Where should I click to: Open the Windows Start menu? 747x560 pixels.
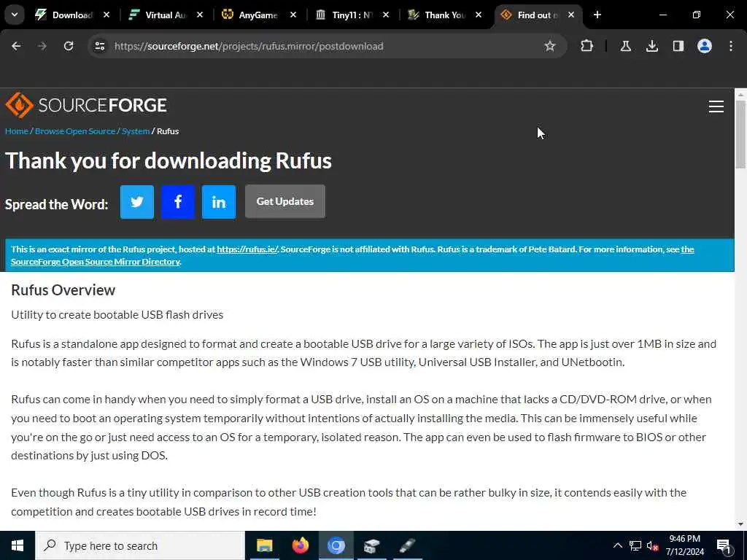click(18, 545)
